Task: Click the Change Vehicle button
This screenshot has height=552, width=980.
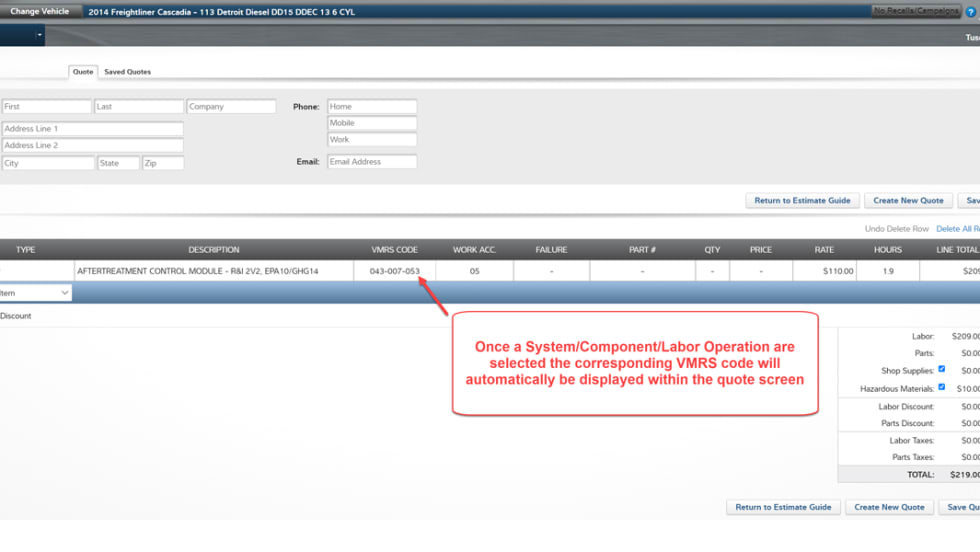Action: click(x=40, y=12)
